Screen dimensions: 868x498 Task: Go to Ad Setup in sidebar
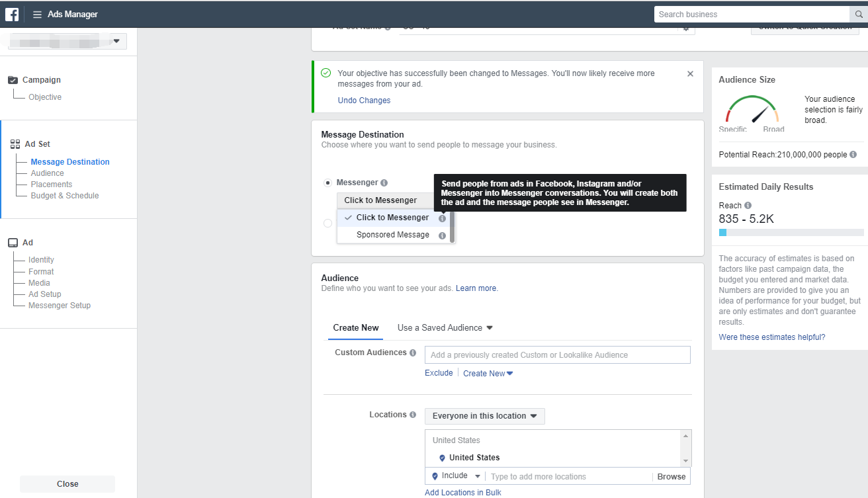[x=45, y=294]
